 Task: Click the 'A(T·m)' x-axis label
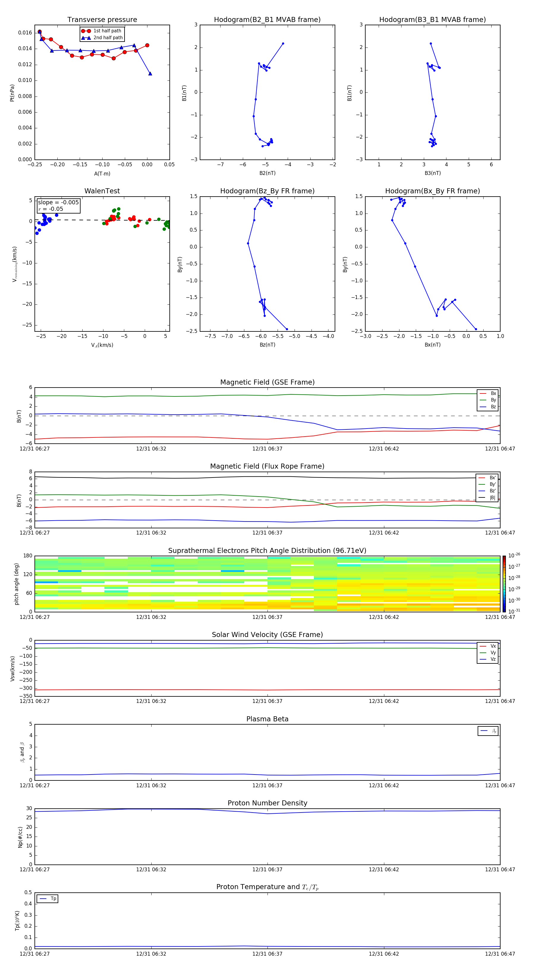click(102, 173)
